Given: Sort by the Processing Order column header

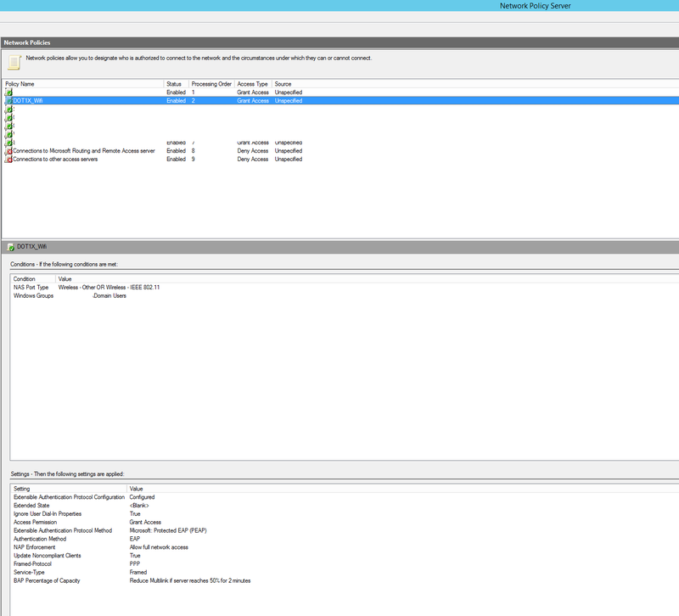Looking at the screenshot, I should [212, 84].
